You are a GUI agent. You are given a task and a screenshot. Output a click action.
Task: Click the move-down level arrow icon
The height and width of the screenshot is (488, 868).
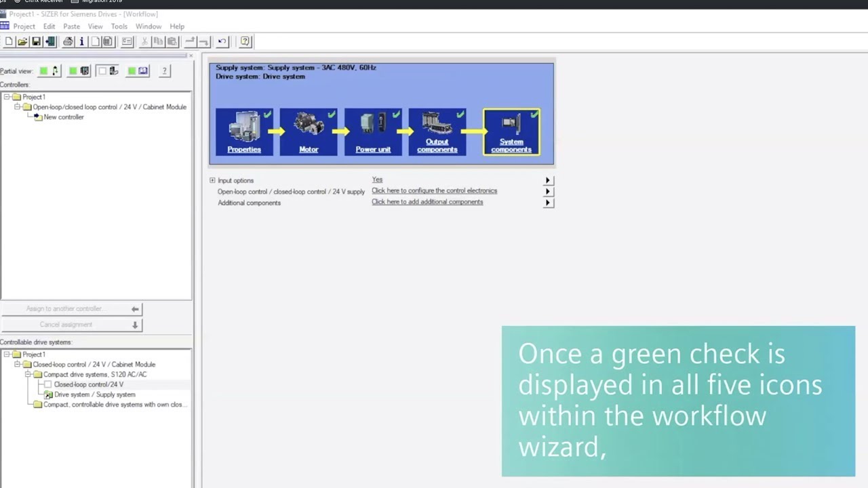(x=203, y=41)
